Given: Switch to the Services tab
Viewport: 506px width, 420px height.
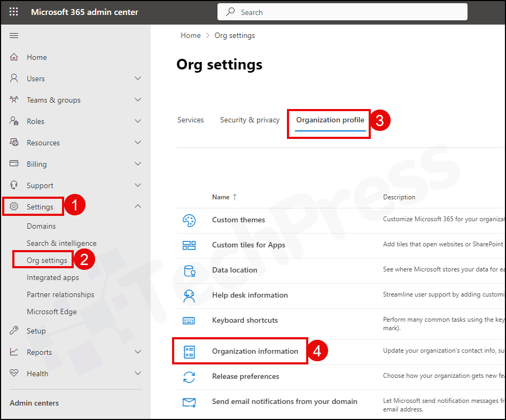Looking at the screenshot, I should pyautogui.click(x=190, y=120).
